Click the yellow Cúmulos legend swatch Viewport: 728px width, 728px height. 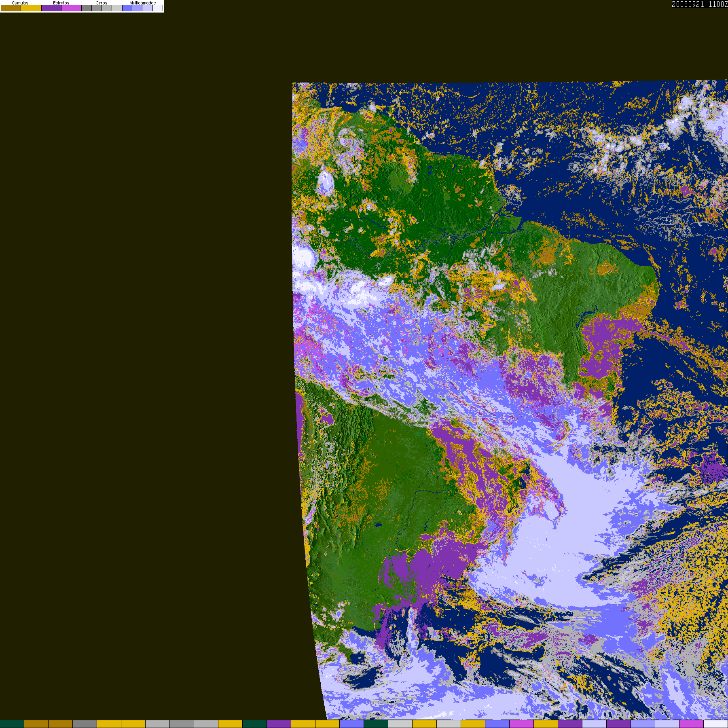(x=31, y=8)
